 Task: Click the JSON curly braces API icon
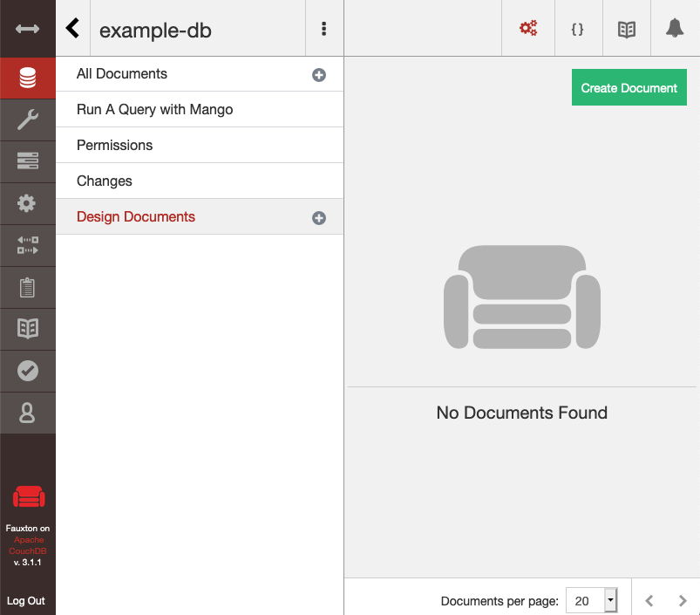pos(577,29)
